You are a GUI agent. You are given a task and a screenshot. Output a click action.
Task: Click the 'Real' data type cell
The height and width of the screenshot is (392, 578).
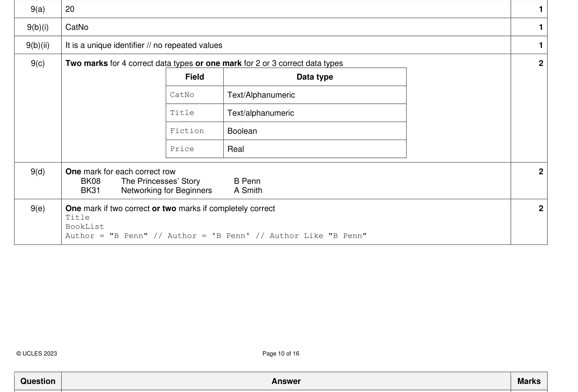(x=315, y=149)
